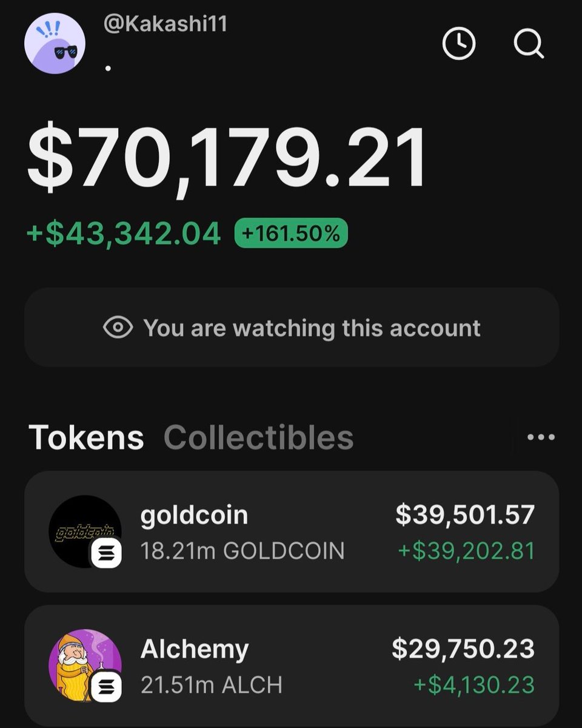This screenshot has width=582, height=728.
Task: Tap the Alchemy wizard token logo
Action: coord(79,662)
